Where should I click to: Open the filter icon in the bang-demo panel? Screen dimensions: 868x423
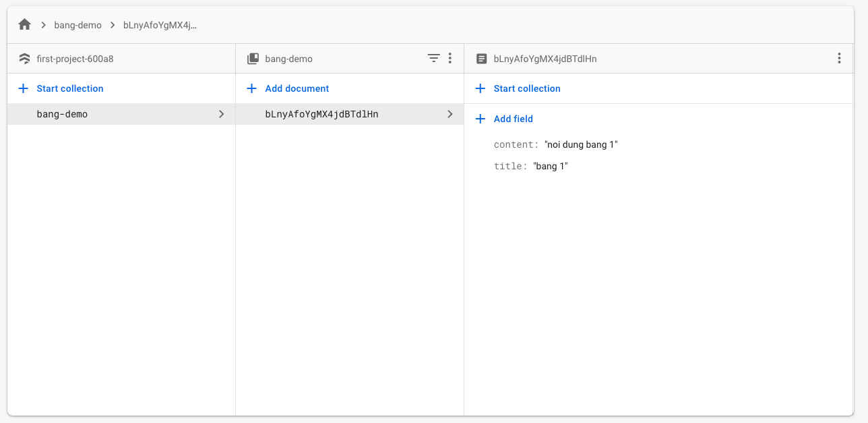click(x=433, y=59)
